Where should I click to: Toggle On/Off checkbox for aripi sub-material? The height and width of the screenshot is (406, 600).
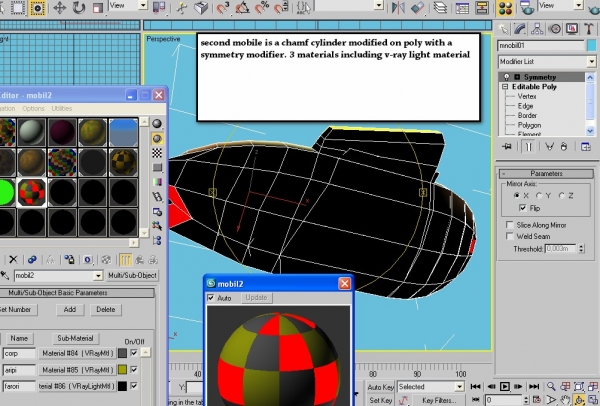click(x=134, y=370)
